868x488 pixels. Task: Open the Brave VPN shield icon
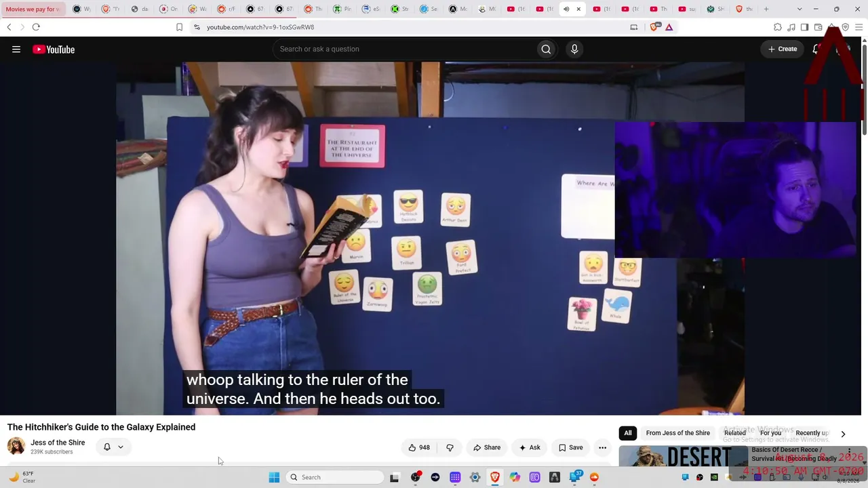pos(845,27)
